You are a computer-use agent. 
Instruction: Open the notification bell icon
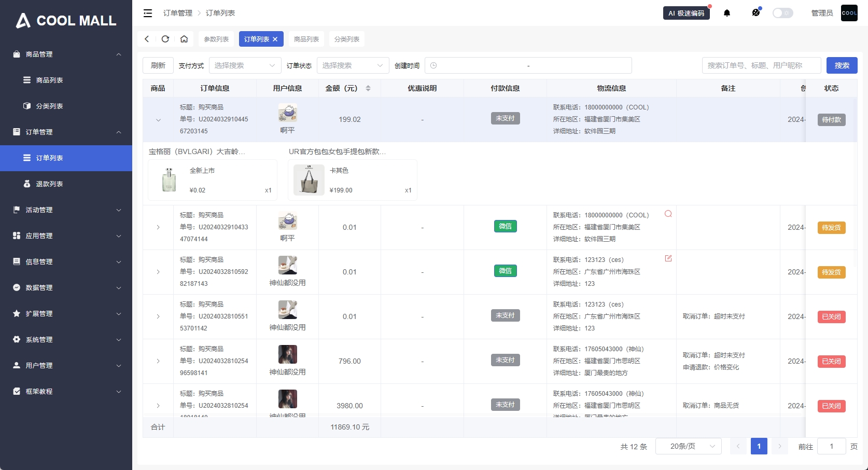[727, 13]
